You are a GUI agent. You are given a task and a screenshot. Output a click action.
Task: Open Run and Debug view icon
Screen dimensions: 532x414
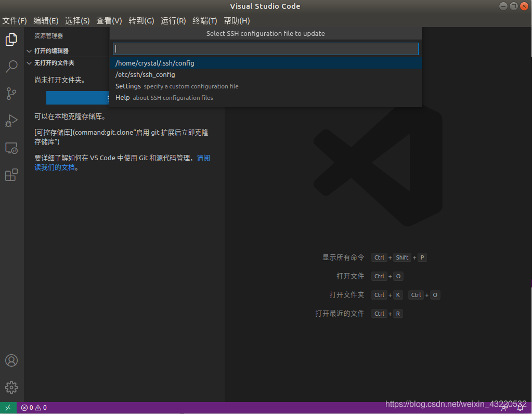(x=11, y=121)
